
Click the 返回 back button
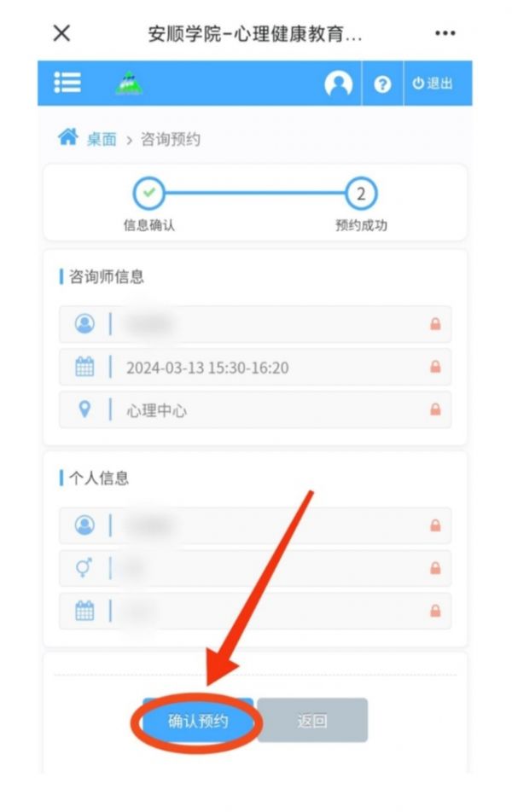click(312, 721)
